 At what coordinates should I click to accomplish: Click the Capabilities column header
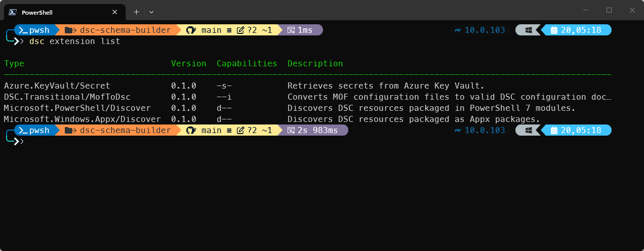click(247, 64)
